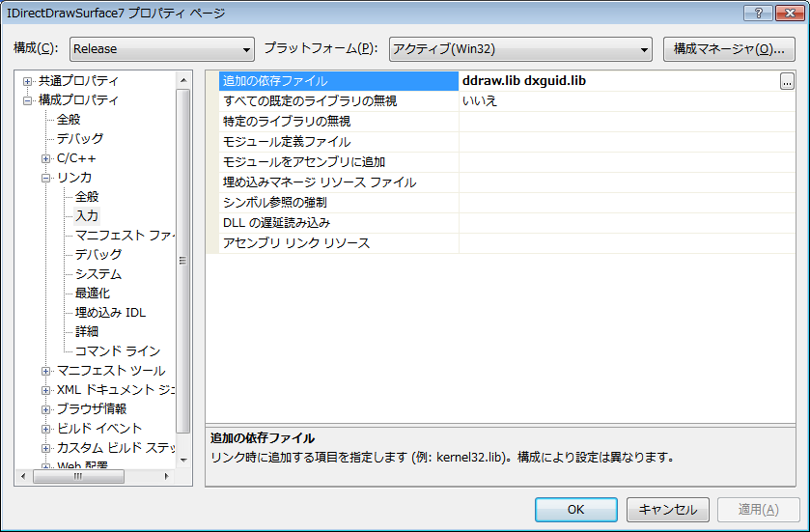Select the システム tree item
The height and width of the screenshot is (532, 810).
point(98,274)
